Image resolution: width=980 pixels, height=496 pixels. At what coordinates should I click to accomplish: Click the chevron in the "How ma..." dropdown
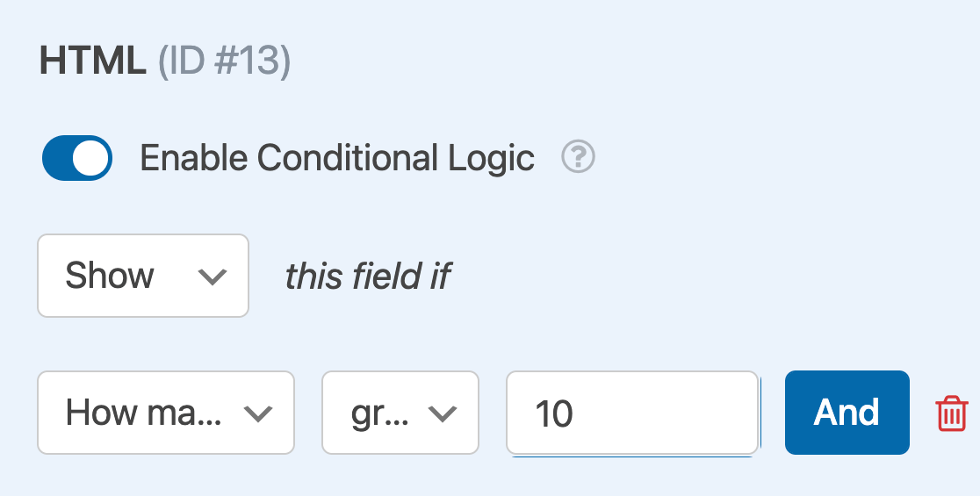click(257, 413)
